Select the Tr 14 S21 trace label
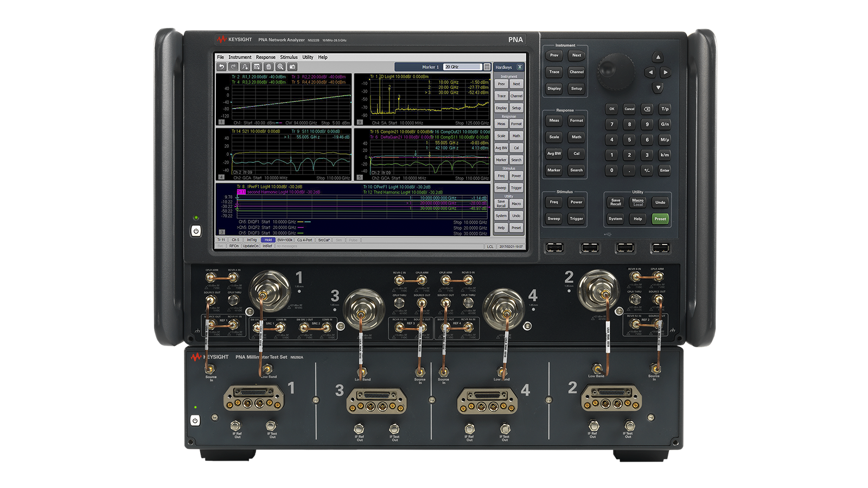Image resolution: width=868 pixels, height=488 pixels. (256, 131)
